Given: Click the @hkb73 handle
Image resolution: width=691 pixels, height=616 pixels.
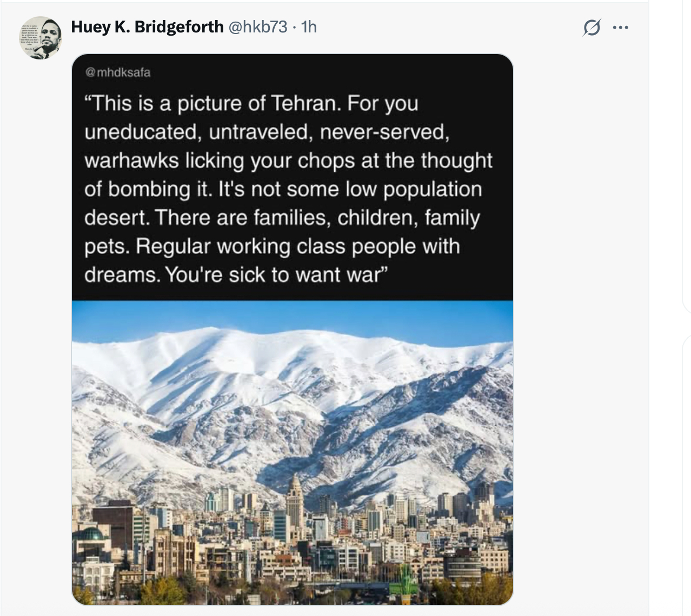Looking at the screenshot, I should [258, 26].
